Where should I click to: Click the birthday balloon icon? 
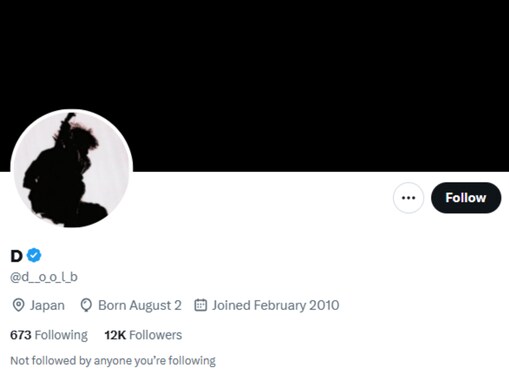click(86, 305)
